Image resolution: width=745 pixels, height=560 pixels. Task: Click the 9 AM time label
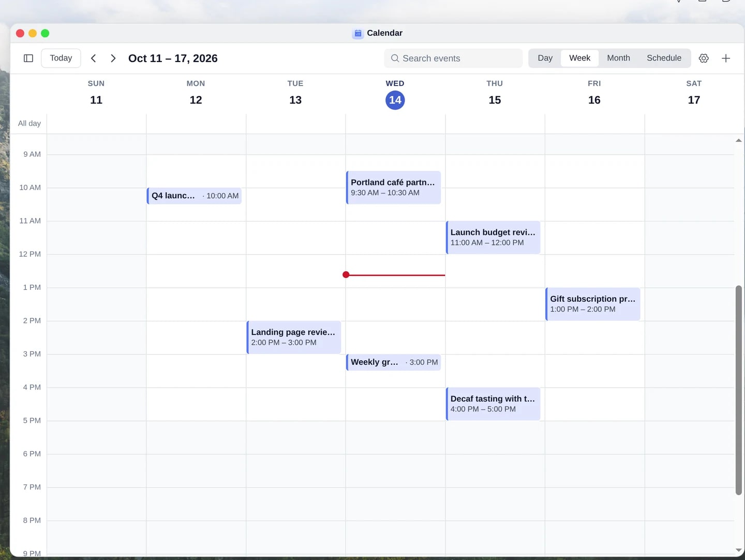(x=32, y=154)
